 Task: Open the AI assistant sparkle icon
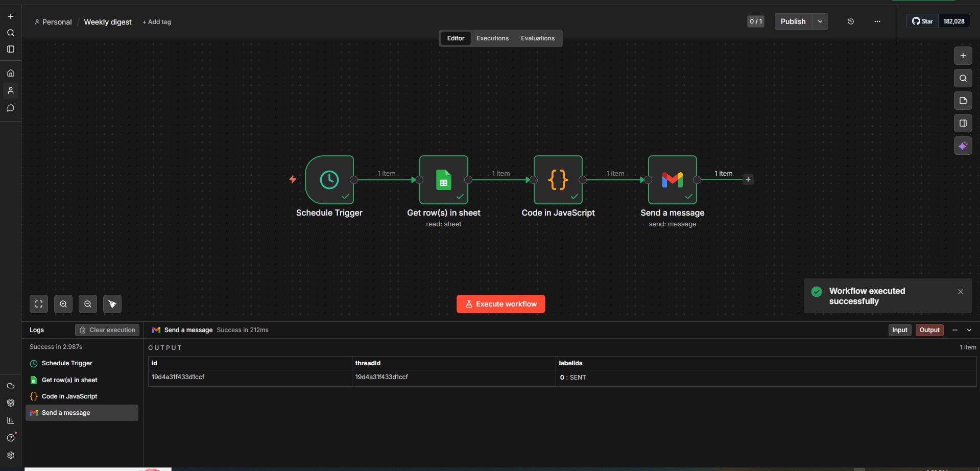pos(963,146)
